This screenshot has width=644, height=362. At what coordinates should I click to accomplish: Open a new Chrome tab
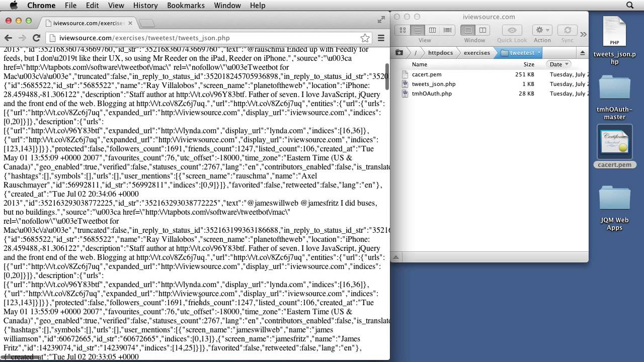tap(146, 23)
